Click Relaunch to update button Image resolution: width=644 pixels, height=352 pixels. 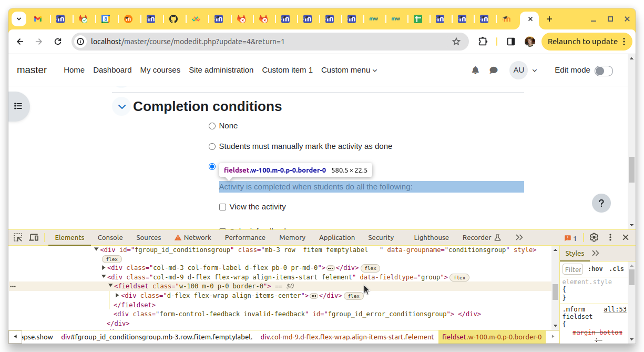tap(587, 42)
